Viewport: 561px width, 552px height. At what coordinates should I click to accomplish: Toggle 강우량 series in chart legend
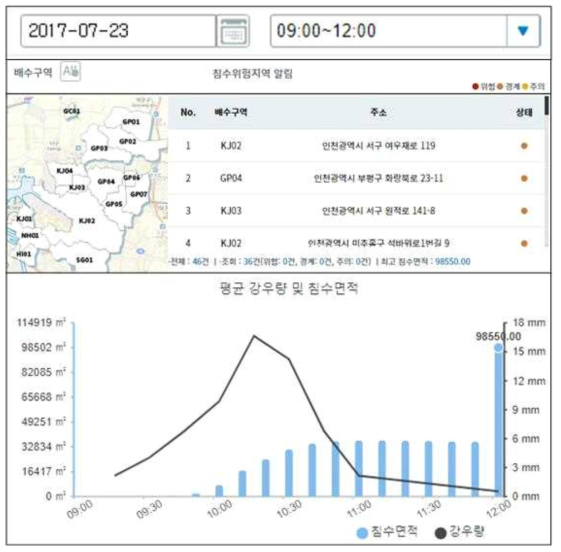[459, 532]
